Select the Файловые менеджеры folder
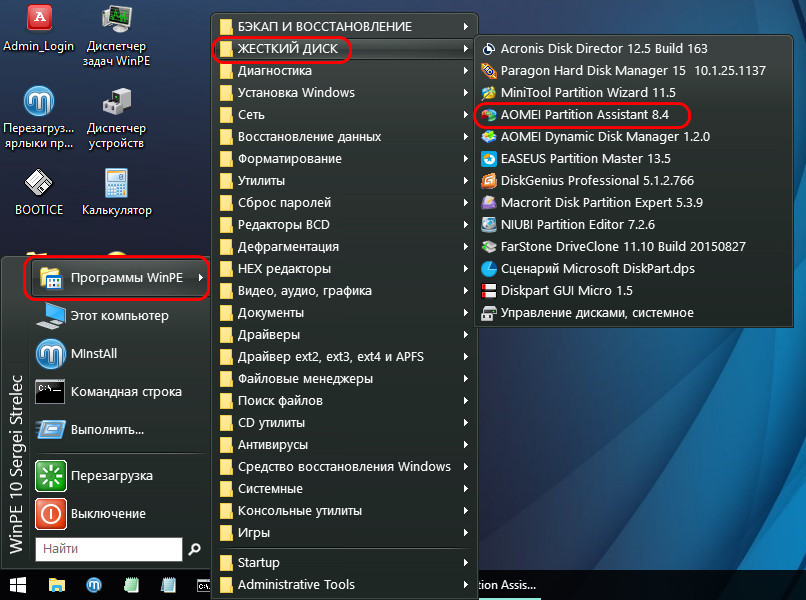Viewport: 806px width, 600px height. click(344, 379)
